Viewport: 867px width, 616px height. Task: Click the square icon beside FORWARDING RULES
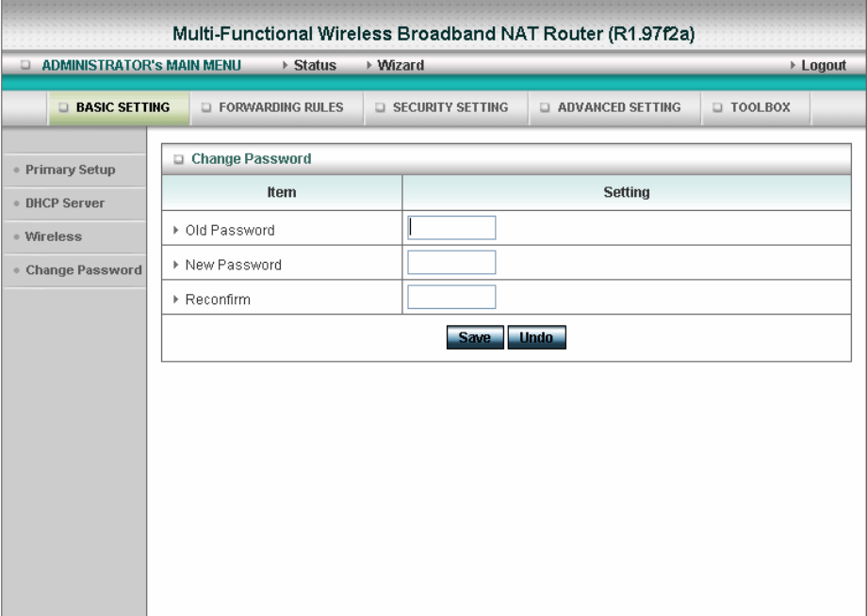tap(206, 107)
